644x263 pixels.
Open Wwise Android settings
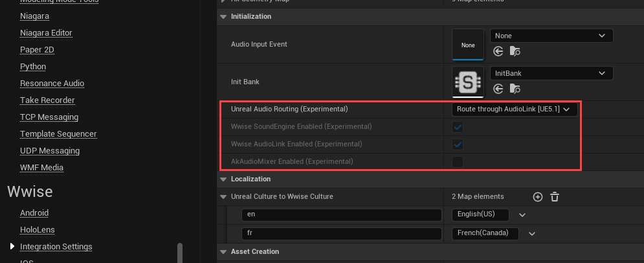click(34, 213)
